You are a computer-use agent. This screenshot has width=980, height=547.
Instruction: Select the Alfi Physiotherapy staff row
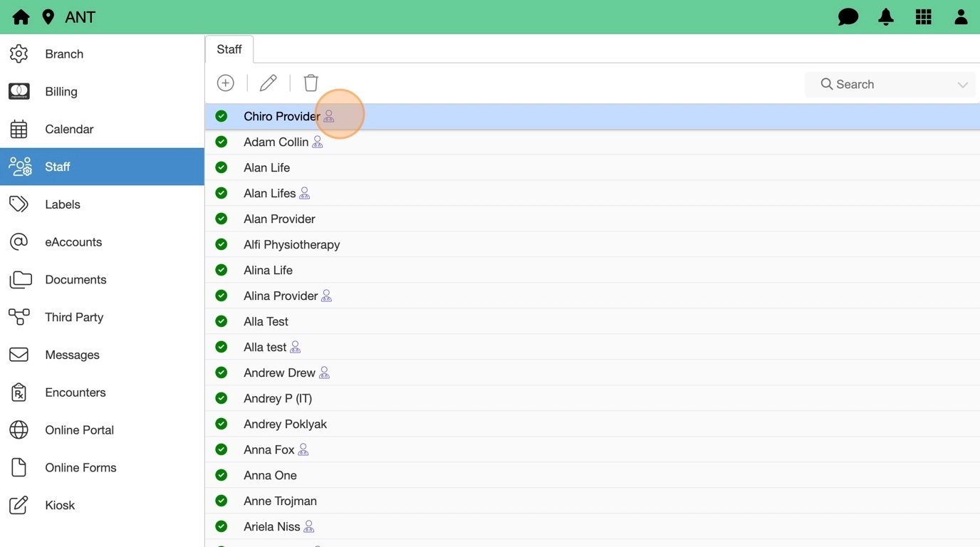tap(292, 244)
